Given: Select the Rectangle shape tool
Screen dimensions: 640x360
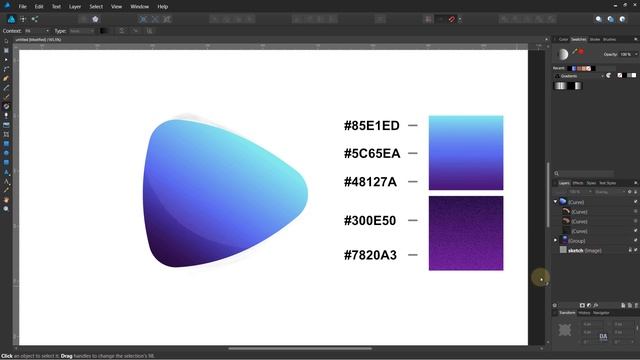Looking at the screenshot, I should [6, 144].
